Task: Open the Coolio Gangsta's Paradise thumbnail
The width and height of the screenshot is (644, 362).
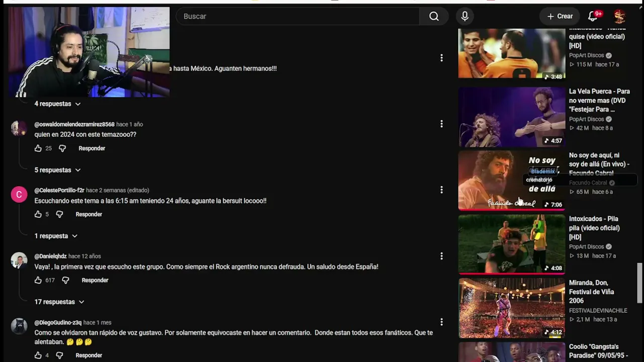Action: pos(512,352)
